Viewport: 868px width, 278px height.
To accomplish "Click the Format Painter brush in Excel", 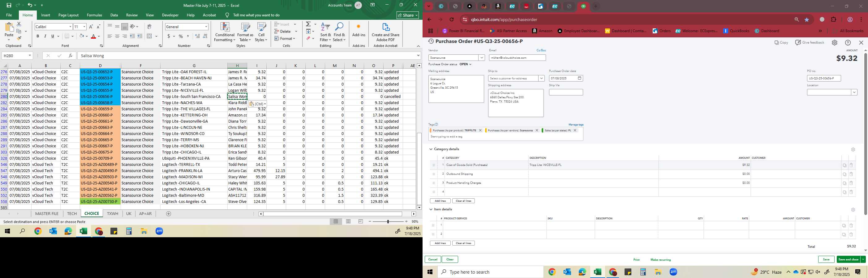I will [x=19, y=38].
